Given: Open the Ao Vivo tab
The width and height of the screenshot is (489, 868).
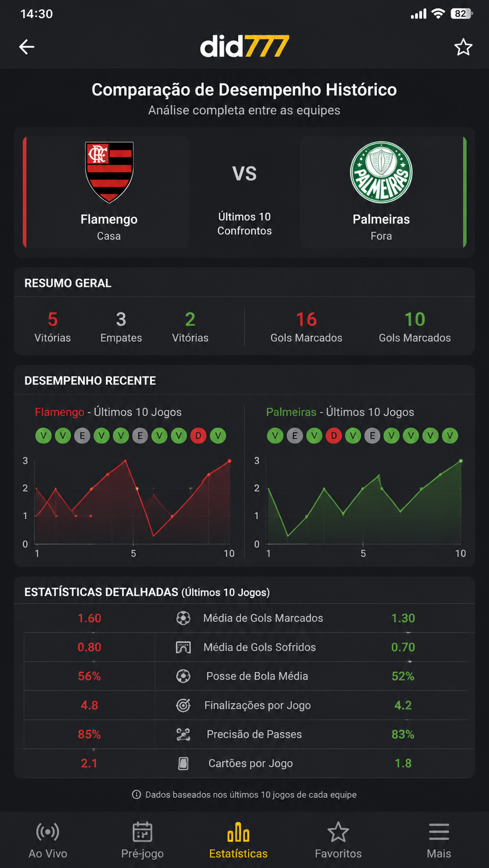Looking at the screenshot, I should tap(48, 840).
